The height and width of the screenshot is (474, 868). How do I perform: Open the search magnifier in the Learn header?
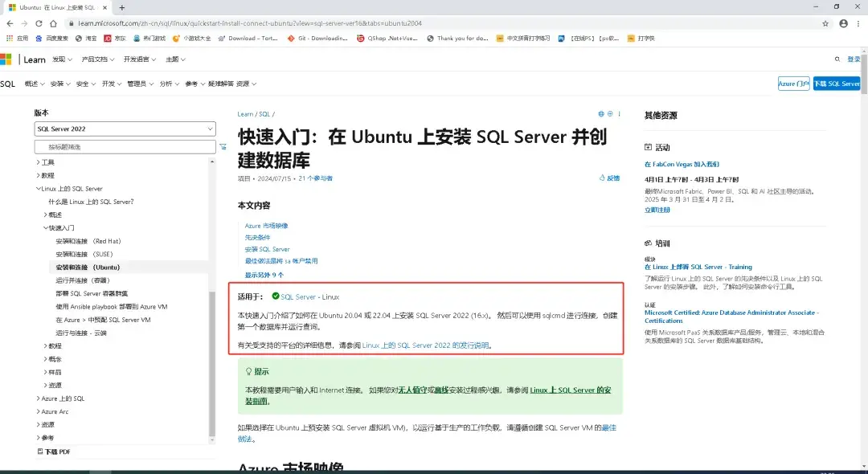tap(836, 59)
